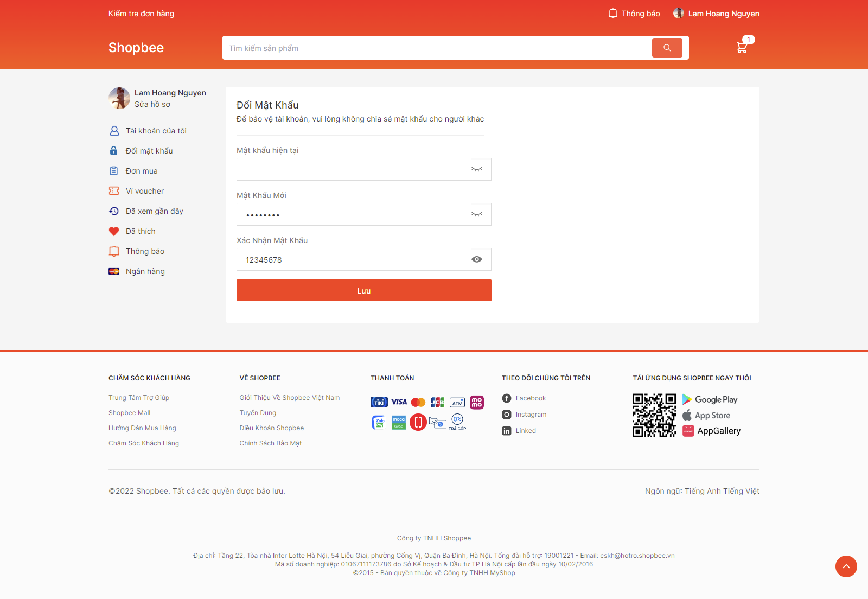Open footer Shopbee Mall link
The width and height of the screenshot is (868, 599).
130,413
